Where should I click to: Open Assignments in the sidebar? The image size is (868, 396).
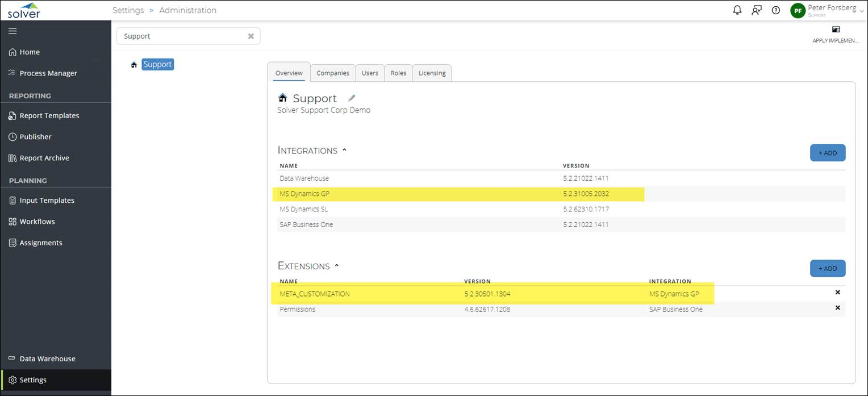40,243
